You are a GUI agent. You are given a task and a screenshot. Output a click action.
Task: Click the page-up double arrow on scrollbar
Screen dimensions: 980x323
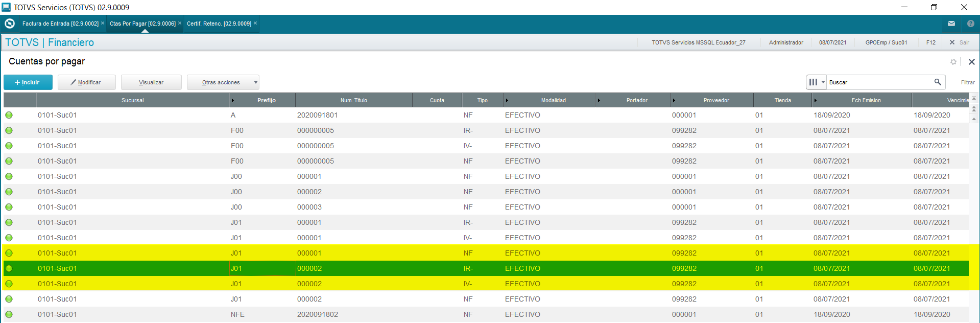(974, 108)
